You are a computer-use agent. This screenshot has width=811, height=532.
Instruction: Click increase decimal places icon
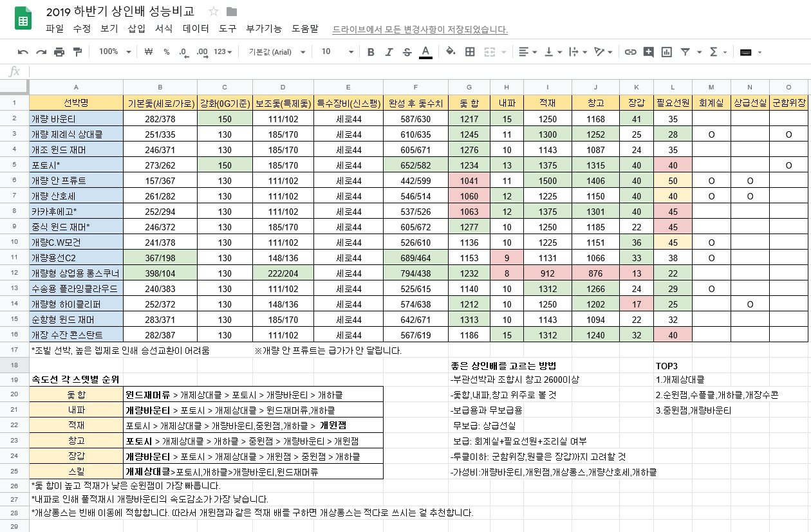pyautogui.click(x=202, y=52)
